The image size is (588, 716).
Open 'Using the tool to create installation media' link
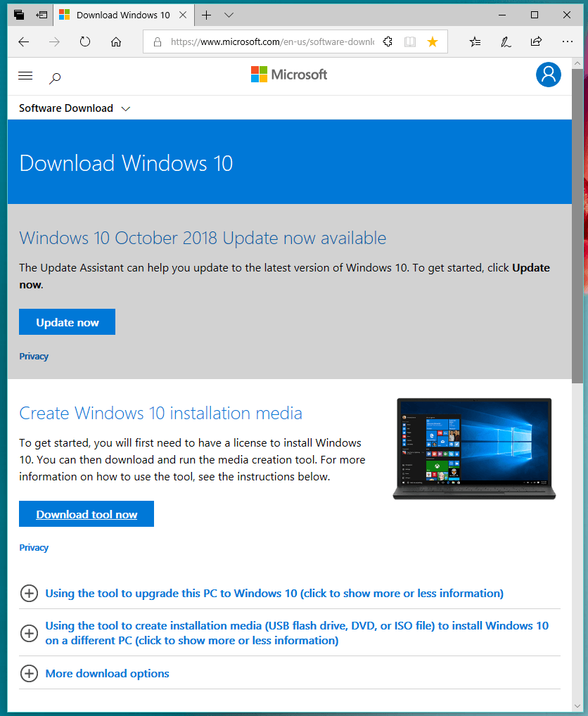297,633
